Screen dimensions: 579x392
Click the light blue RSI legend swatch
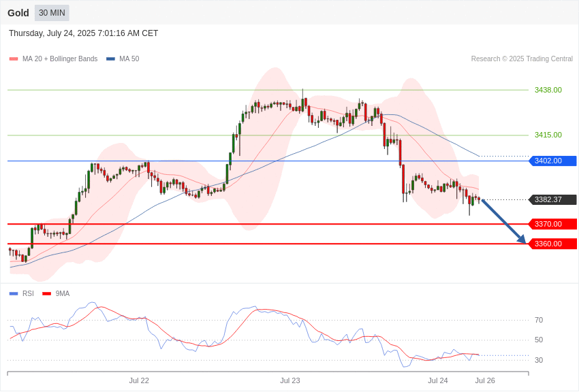[x=14, y=293]
